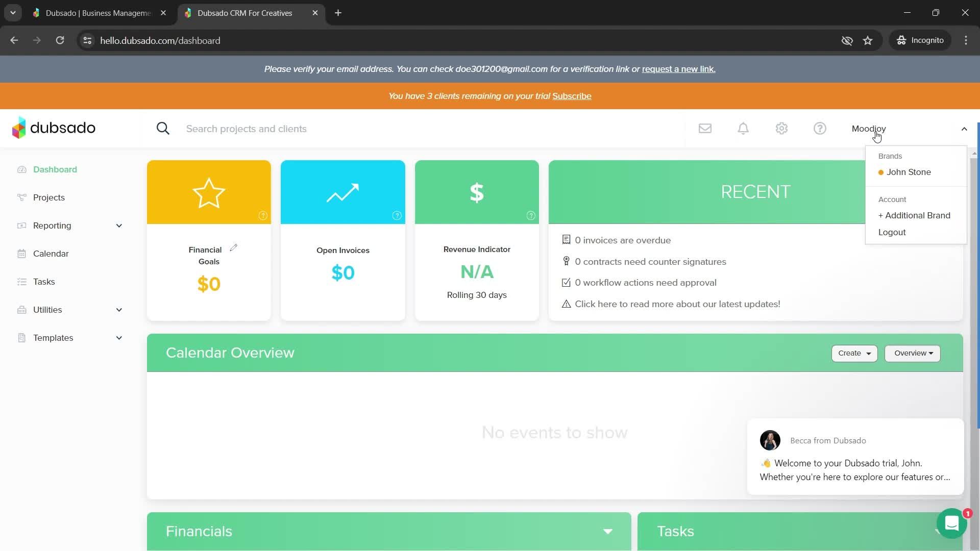Go to Projects in the sidebar
The width and height of the screenshot is (980, 551).
pyautogui.click(x=49, y=197)
